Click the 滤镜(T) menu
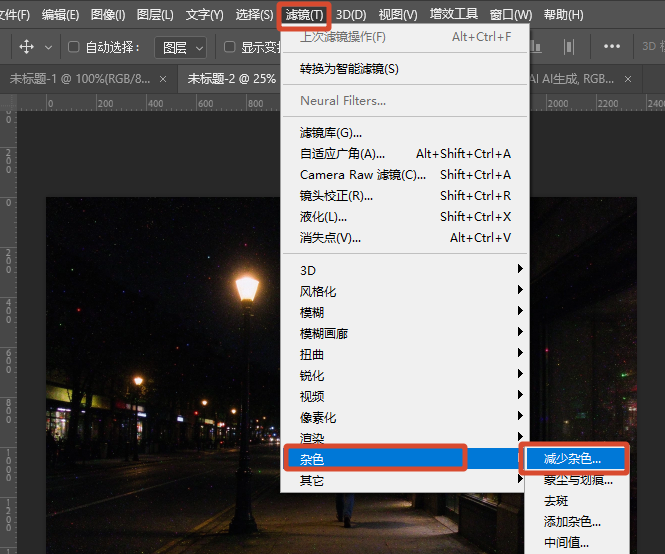The image size is (665, 554). pyautogui.click(x=304, y=15)
